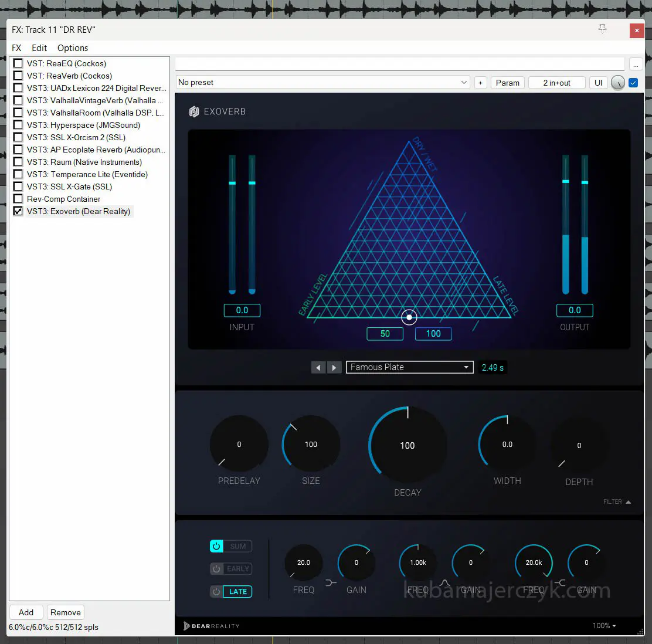Toggle the EARLY filter power icon

(216, 569)
